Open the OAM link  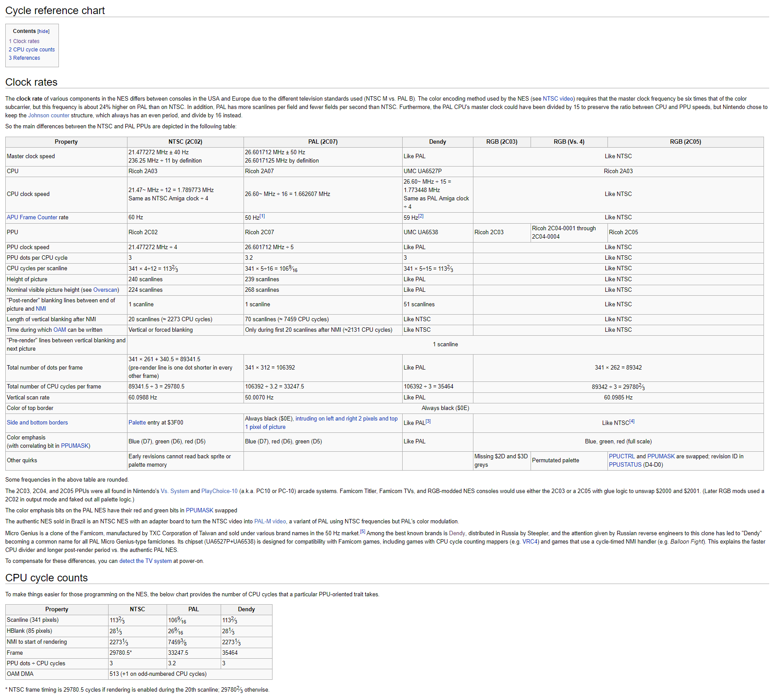pos(60,330)
